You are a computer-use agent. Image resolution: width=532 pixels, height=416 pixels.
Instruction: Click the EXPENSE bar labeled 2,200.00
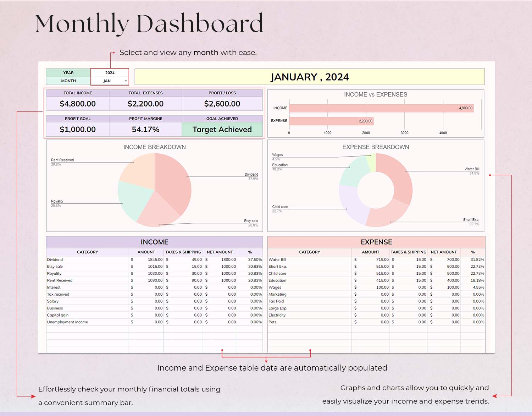(x=331, y=121)
